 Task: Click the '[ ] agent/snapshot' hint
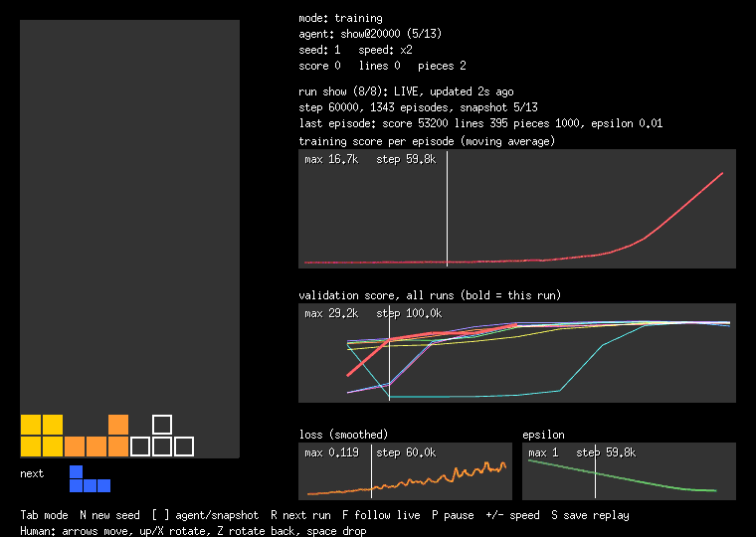(x=205, y=515)
